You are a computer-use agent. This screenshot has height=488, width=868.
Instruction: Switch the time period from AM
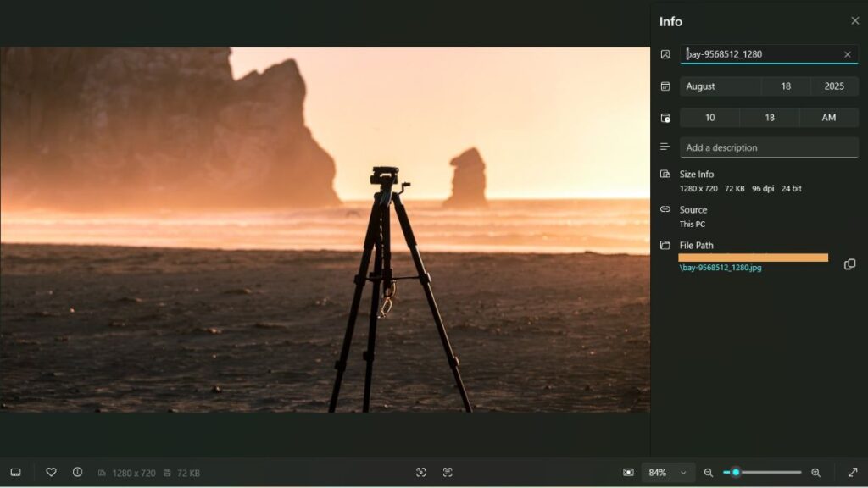828,117
